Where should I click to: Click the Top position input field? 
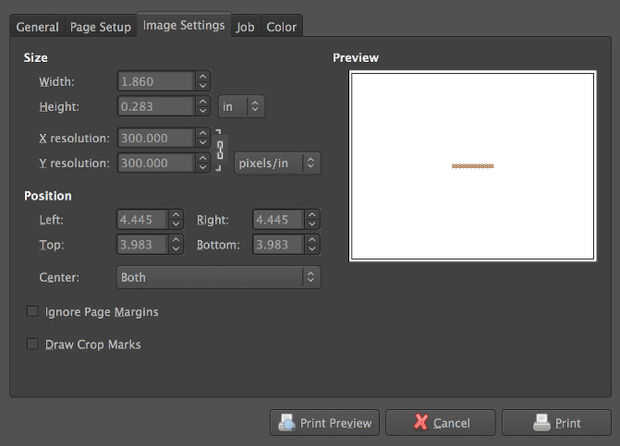tap(142, 244)
